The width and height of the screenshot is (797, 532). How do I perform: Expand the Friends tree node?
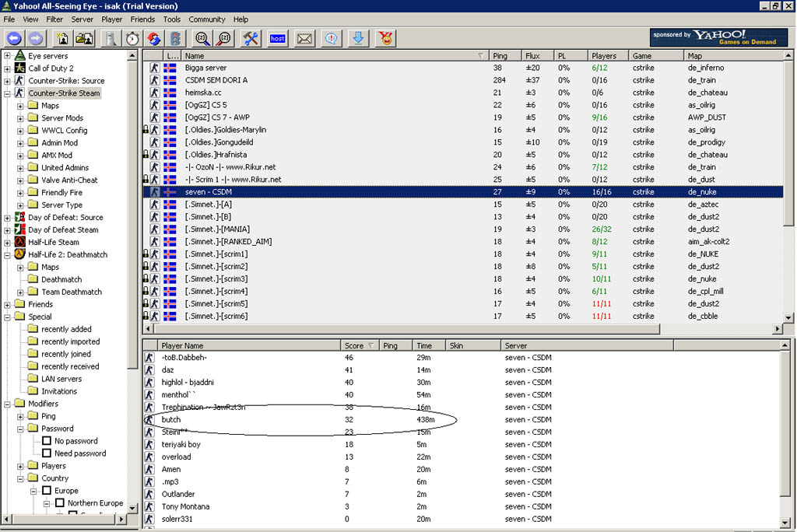[7, 304]
